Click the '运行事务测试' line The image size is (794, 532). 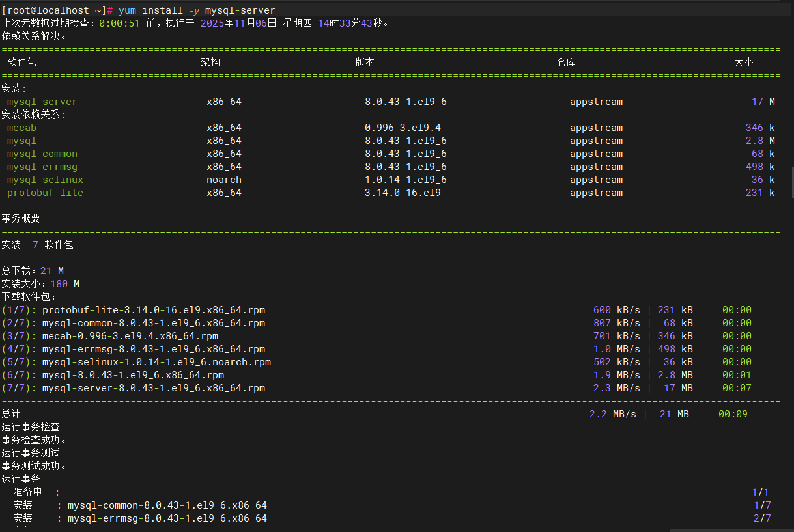tap(31, 453)
